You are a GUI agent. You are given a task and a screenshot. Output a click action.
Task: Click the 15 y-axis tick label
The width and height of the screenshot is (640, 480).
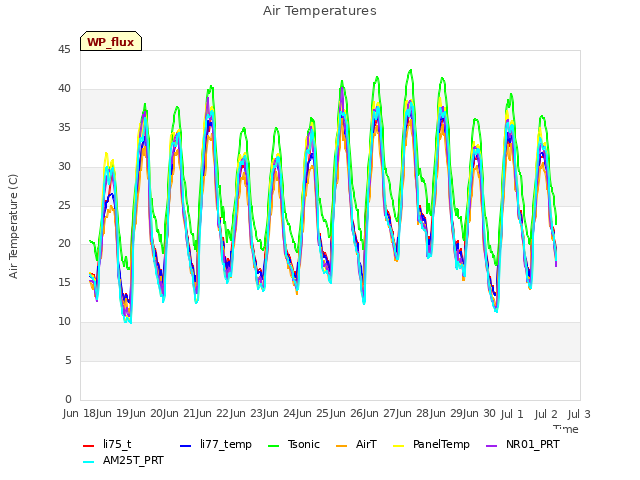(x=64, y=282)
